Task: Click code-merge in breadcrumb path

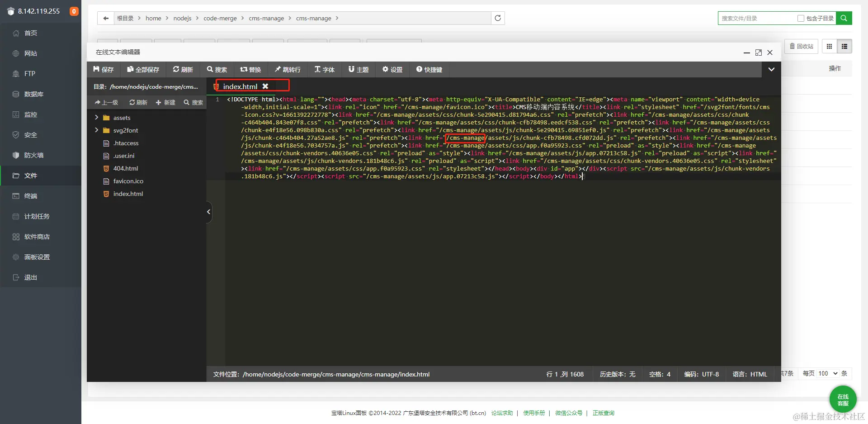Action: click(x=220, y=18)
